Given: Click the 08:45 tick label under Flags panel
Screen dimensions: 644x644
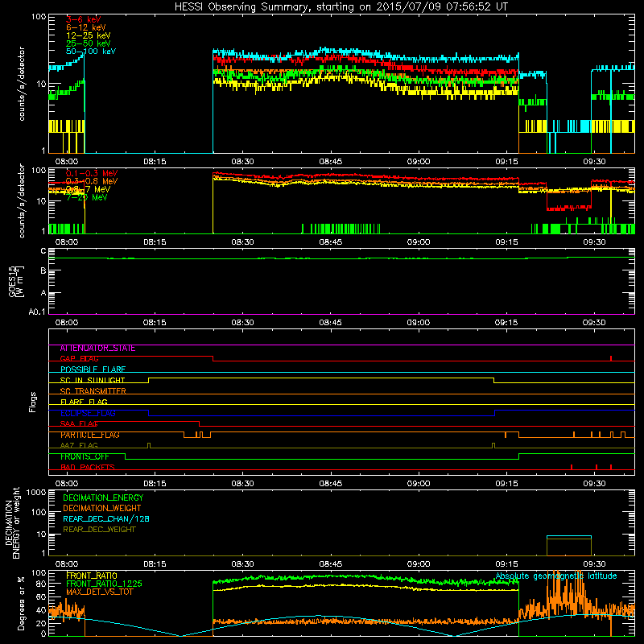Looking at the screenshot, I should [x=331, y=484].
